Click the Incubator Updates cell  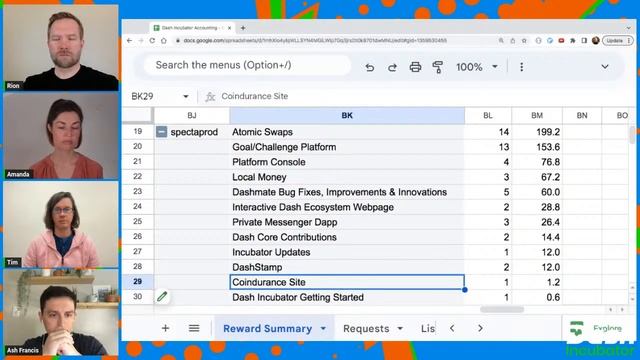click(x=347, y=252)
